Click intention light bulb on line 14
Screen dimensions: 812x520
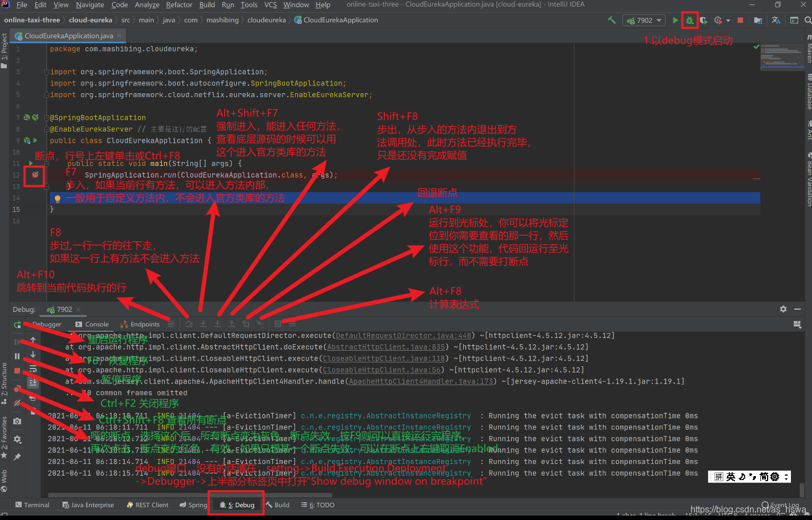57,198
